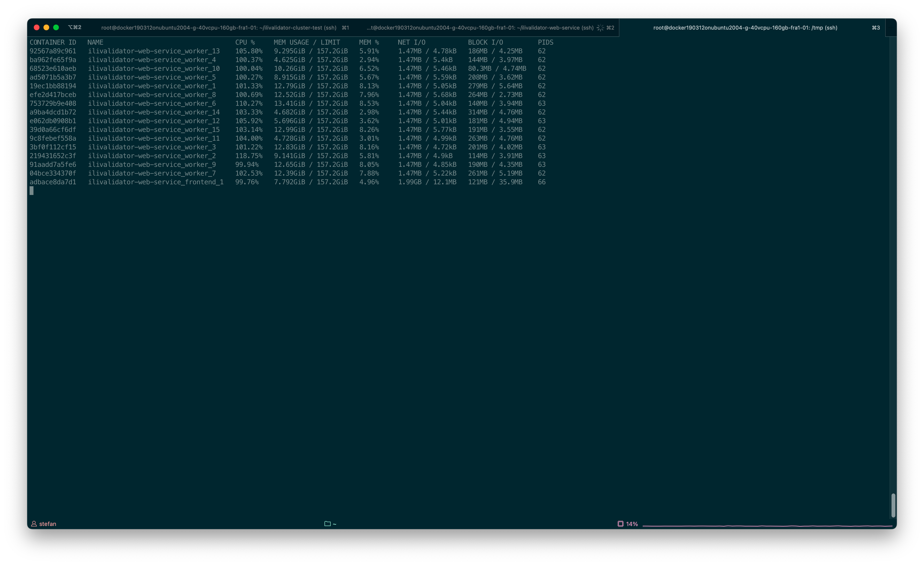Click container name ilivalidator-web-service_worker_13

click(x=154, y=51)
